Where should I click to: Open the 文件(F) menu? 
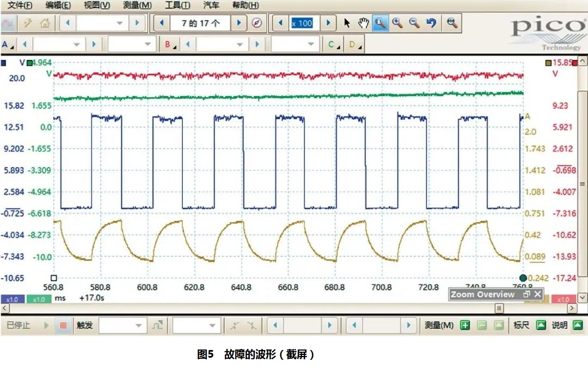point(20,5)
